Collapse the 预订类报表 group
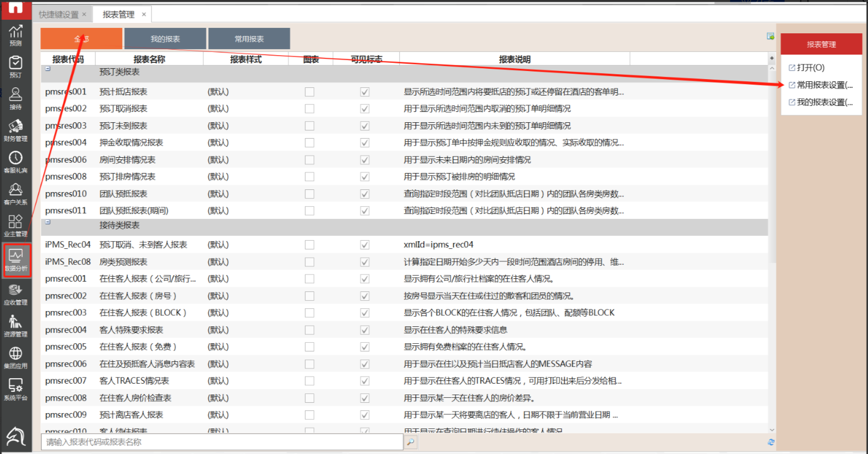 [x=48, y=69]
